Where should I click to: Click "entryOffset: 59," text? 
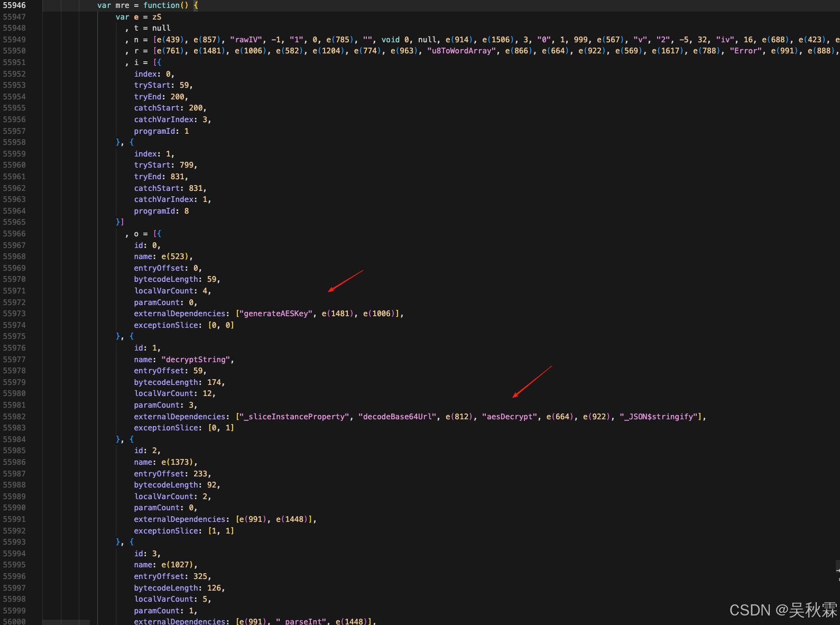pyautogui.click(x=170, y=371)
